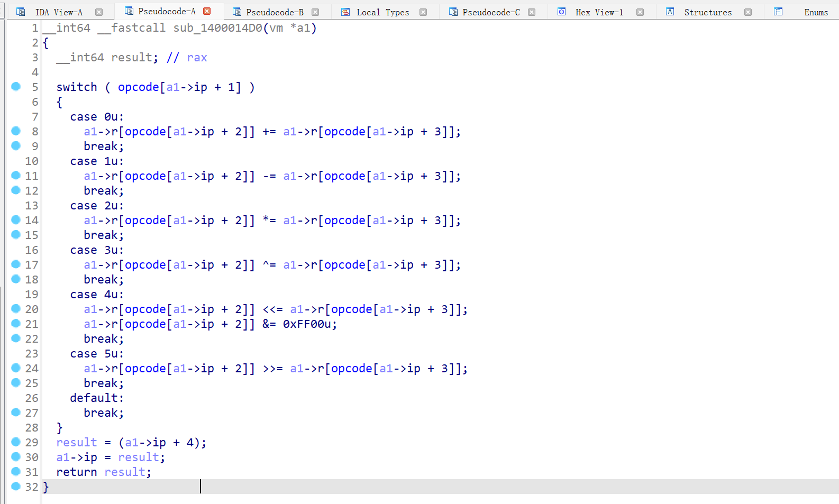Click the switch keyword on line 5
The height and width of the screenshot is (504, 839).
(x=77, y=87)
